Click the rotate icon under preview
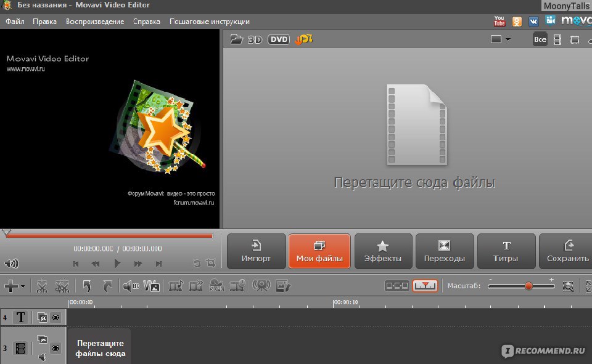The image size is (592, 364). click(x=196, y=263)
